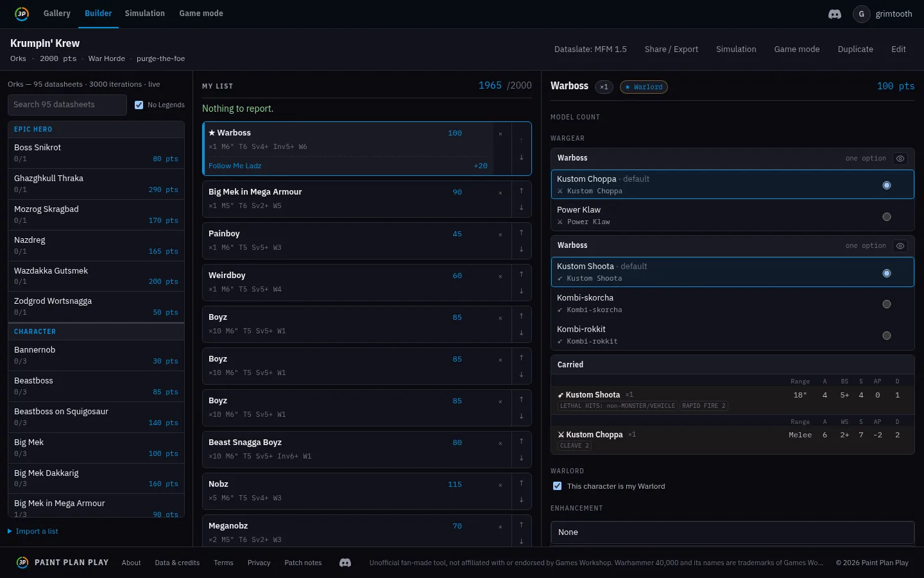This screenshot has height=578, width=924.
Task: Go to the Simulation tab in top nav
Action: click(x=145, y=13)
